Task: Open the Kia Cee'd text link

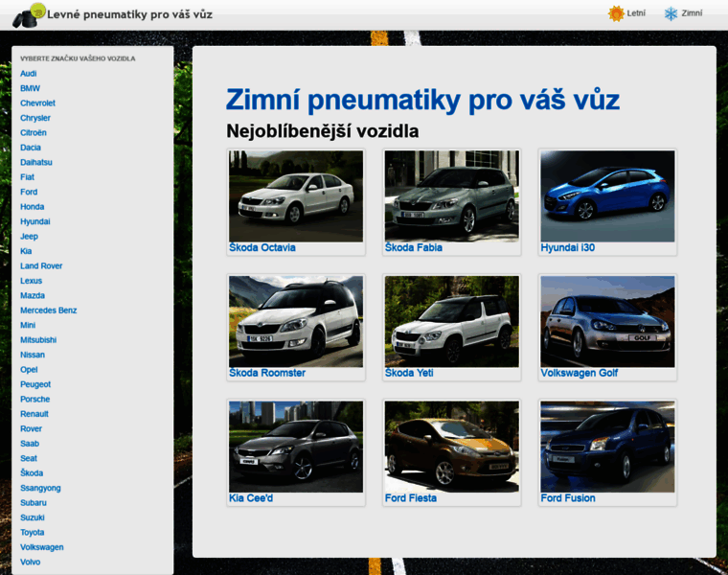Action: [251, 498]
